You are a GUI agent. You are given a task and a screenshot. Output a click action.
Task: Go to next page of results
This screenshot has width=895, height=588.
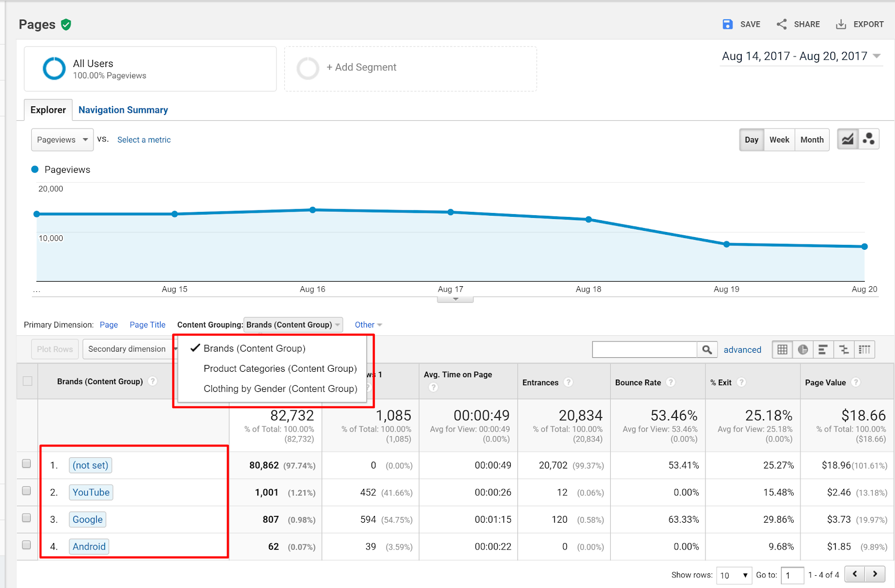(x=875, y=574)
